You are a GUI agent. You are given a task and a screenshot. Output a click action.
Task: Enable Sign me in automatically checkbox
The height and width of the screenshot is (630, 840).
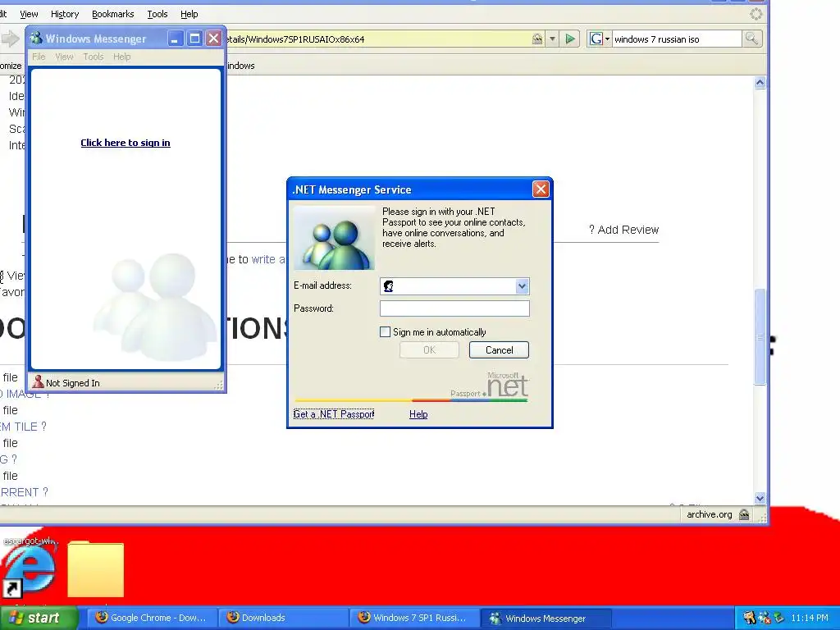pos(385,331)
